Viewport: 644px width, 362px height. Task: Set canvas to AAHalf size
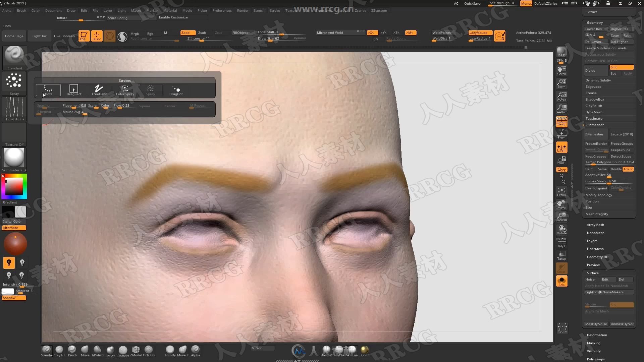[561, 109]
